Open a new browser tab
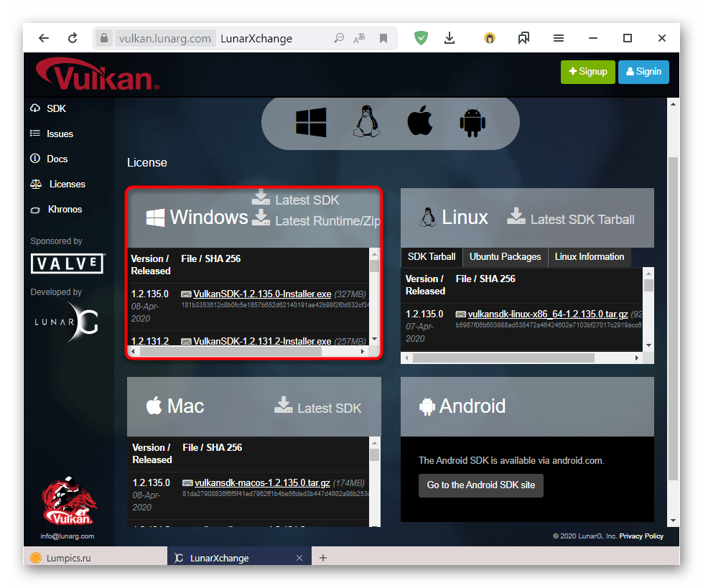Screen dimensions: 703x588 (x=323, y=558)
